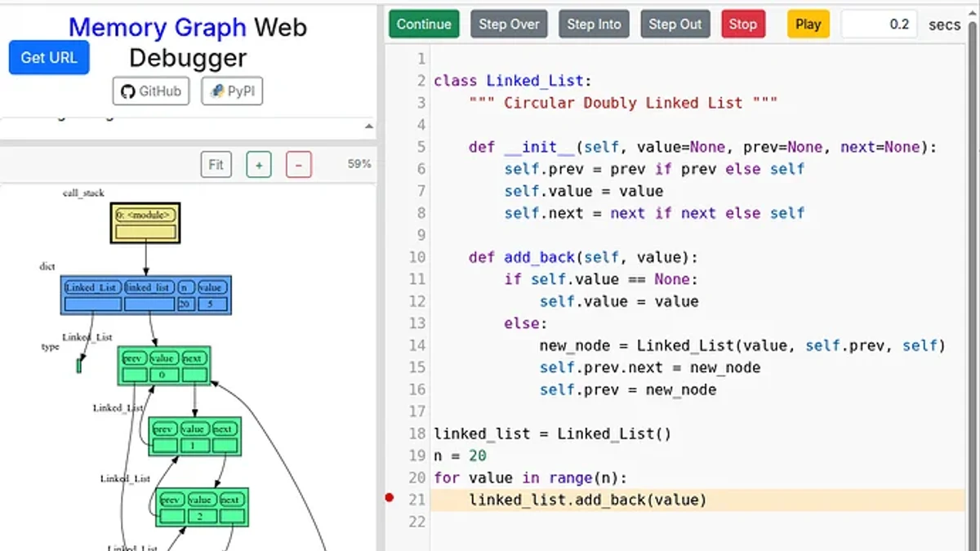The width and height of the screenshot is (980, 551).
Task: Start auto-play with the yellow Play button
Action: click(808, 24)
